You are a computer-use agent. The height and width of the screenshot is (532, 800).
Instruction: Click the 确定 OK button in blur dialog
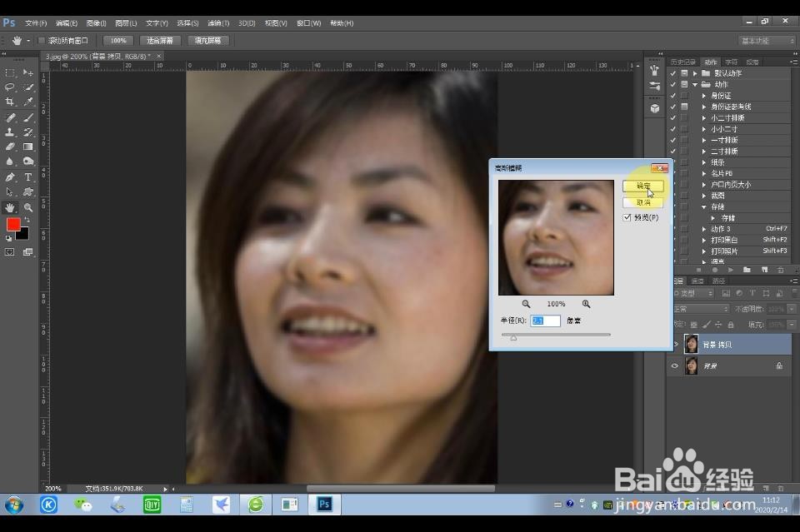[643, 186]
